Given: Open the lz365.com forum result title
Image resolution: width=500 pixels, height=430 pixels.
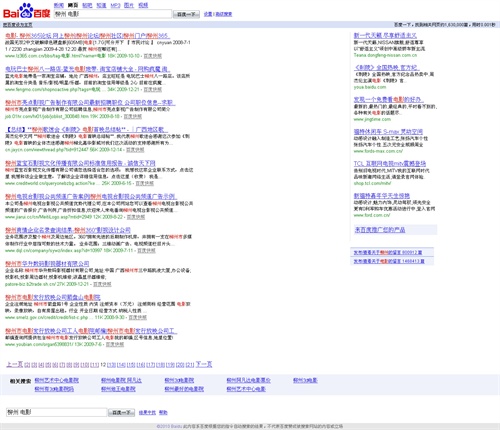Looking at the screenshot, I should (x=87, y=36).
